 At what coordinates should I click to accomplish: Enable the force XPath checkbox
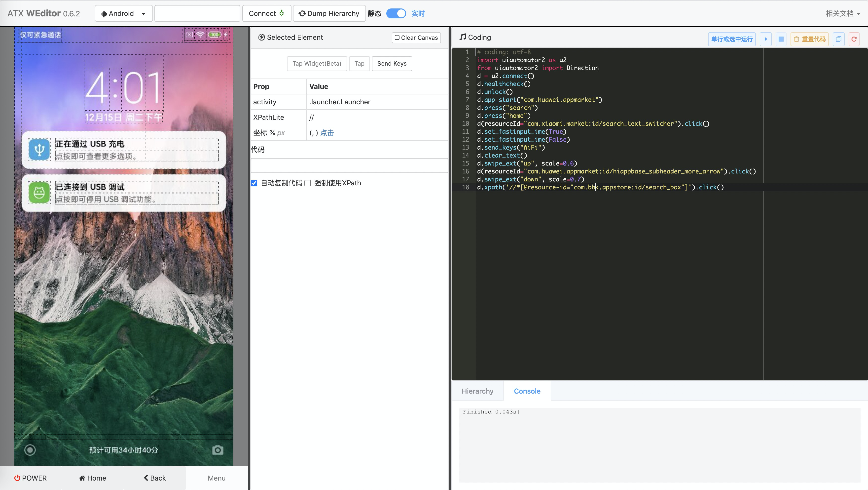pyautogui.click(x=308, y=183)
